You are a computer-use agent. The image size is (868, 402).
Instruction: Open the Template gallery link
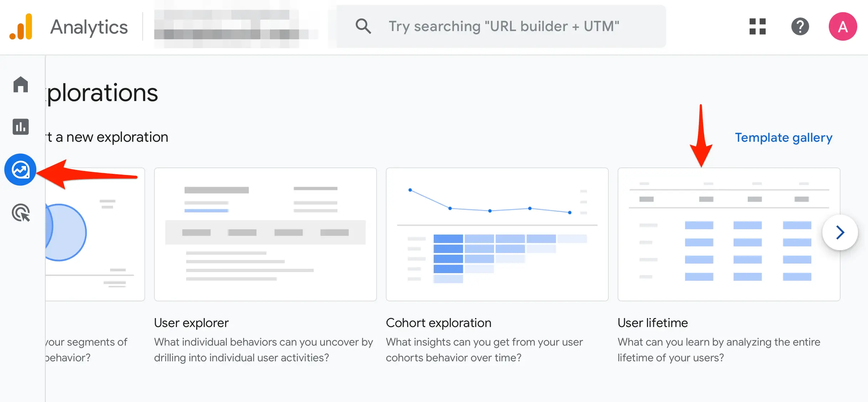pos(783,137)
